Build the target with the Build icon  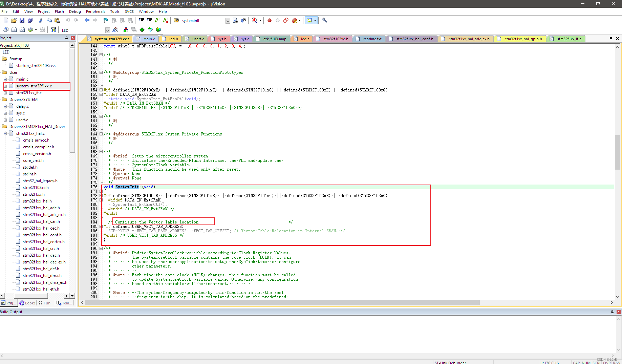14,30
